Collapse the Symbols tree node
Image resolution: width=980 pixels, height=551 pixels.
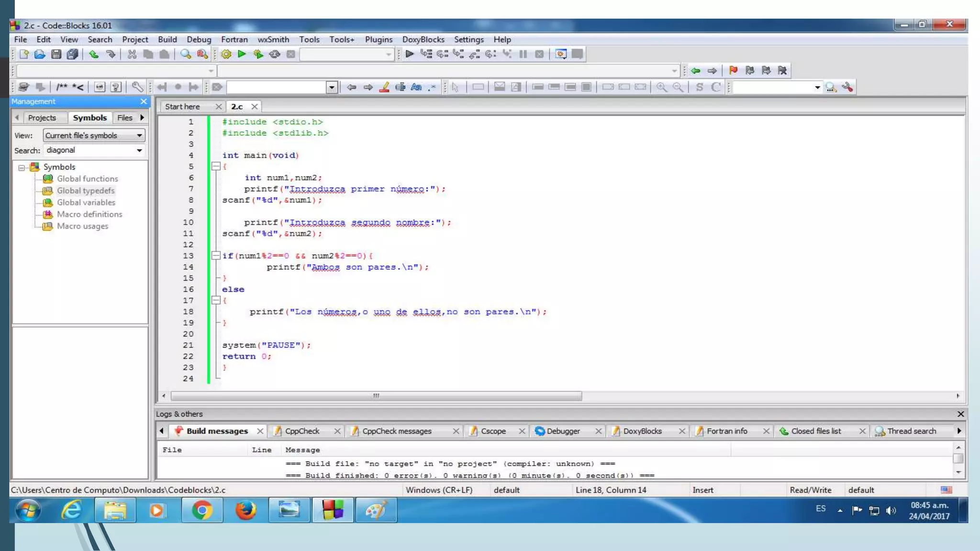pyautogui.click(x=22, y=167)
